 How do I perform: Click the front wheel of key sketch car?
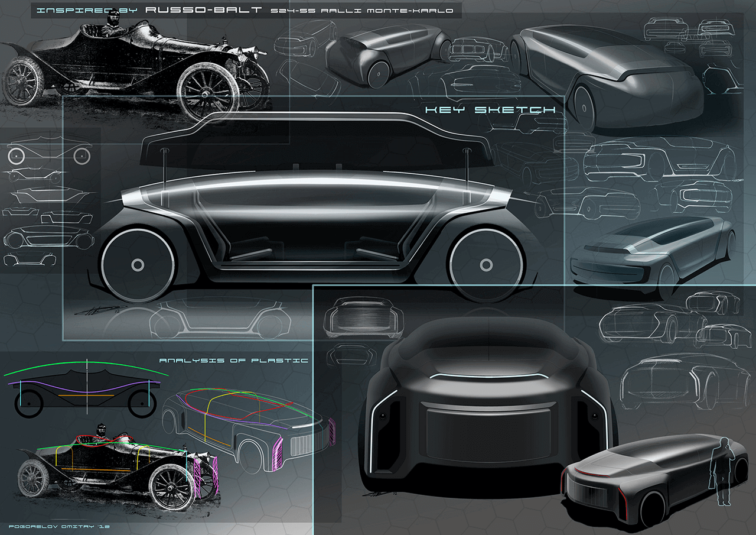coord(138,265)
